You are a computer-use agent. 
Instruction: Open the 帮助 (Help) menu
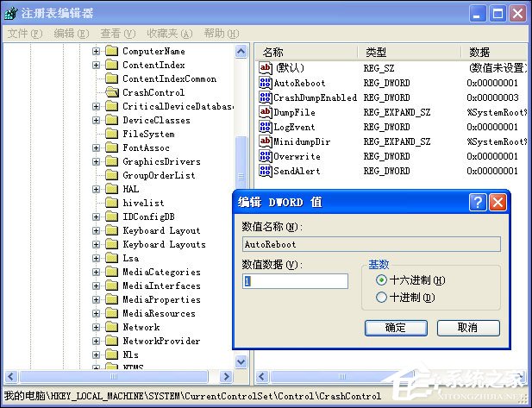[x=222, y=34]
